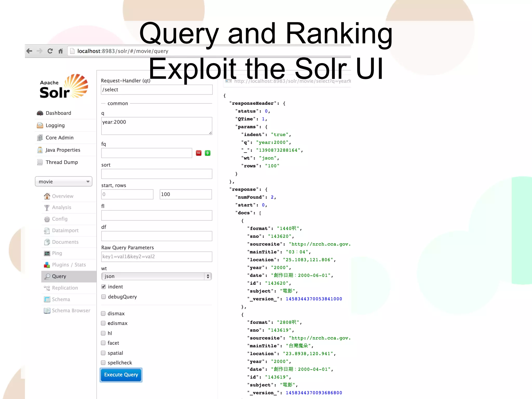The image size is (532, 399).
Task: Click the sort input field
Action: [157, 174]
